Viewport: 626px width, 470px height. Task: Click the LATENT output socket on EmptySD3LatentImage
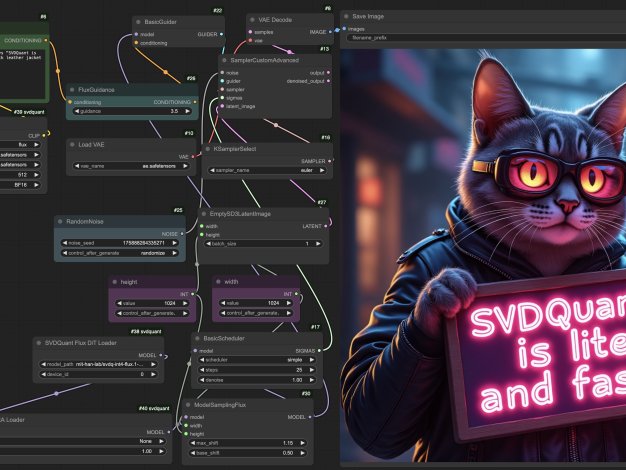(x=325, y=226)
